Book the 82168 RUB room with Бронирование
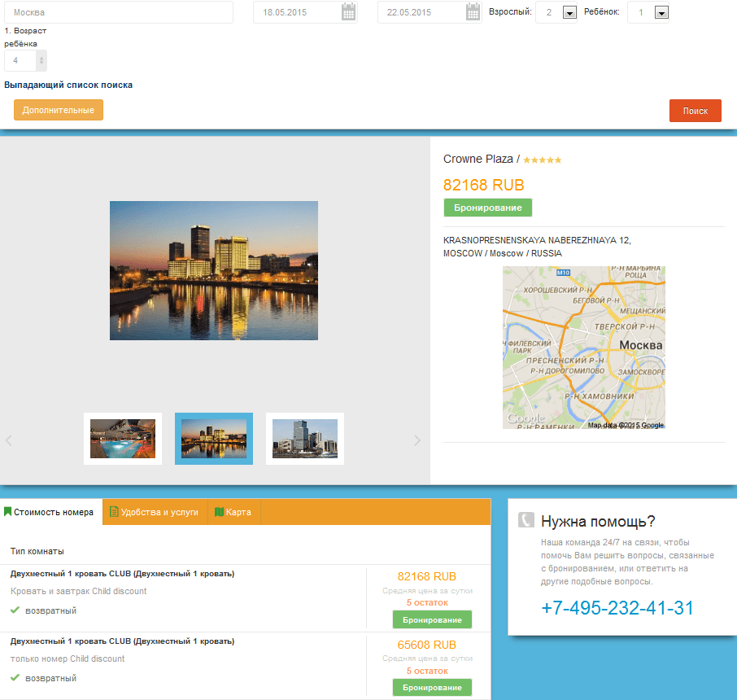The width and height of the screenshot is (737, 700). tap(432, 619)
